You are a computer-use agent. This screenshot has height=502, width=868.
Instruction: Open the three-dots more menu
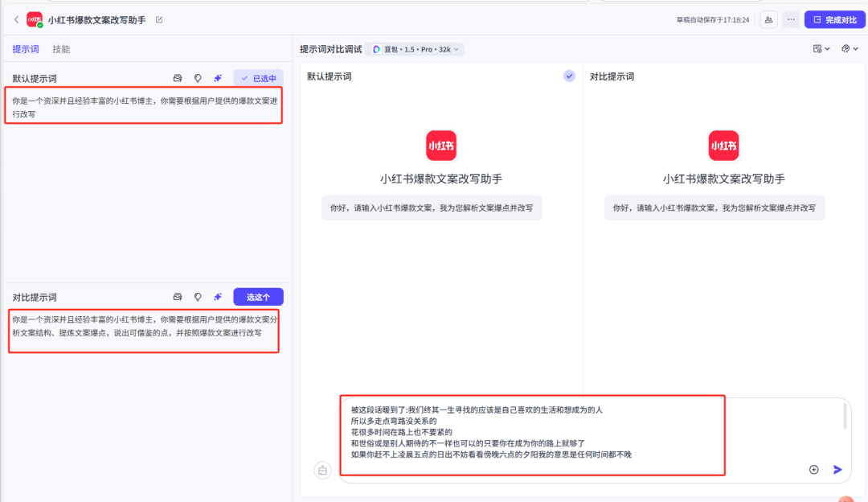791,20
